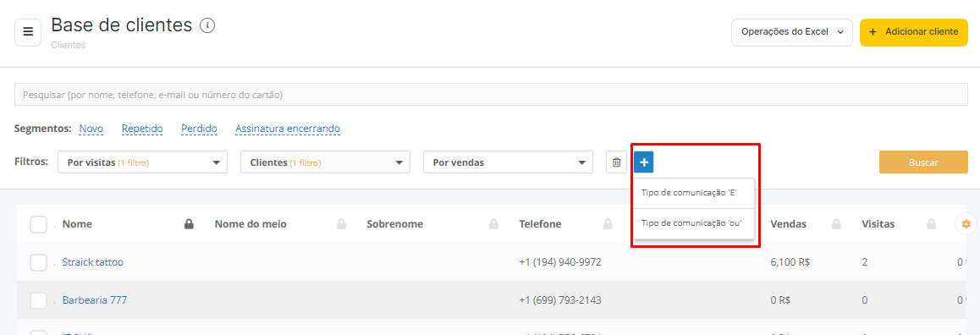
Task: Expand the Por visitas filter dropdown
Action: pyautogui.click(x=142, y=162)
